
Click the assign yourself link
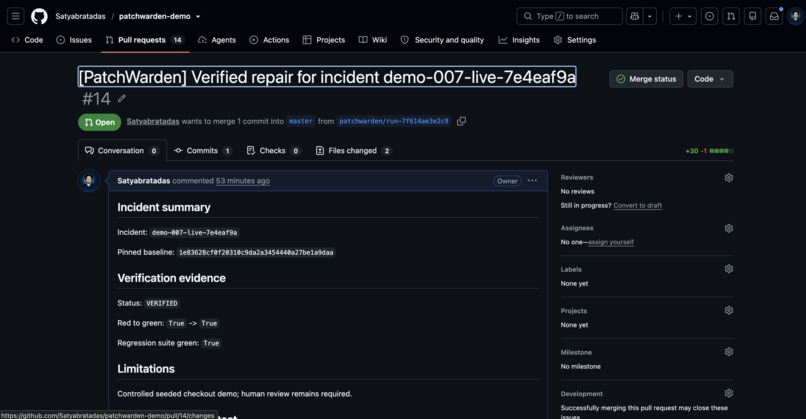pyautogui.click(x=611, y=242)
